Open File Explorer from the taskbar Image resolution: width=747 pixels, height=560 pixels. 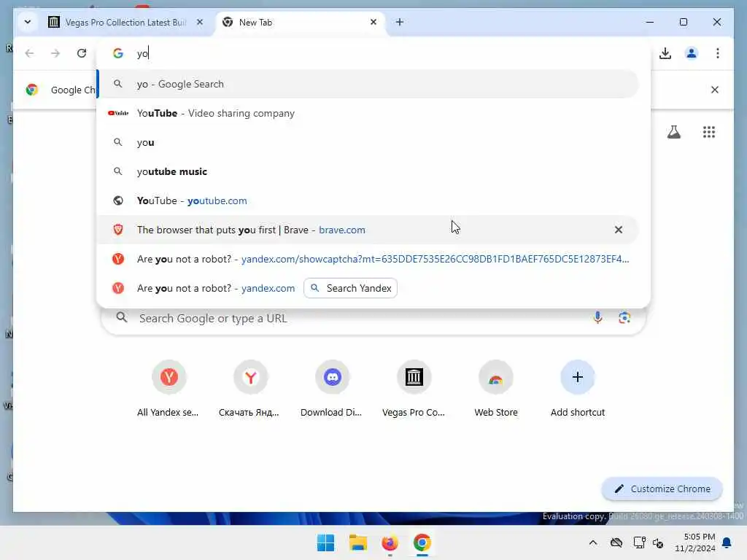(x=357, y=542)
